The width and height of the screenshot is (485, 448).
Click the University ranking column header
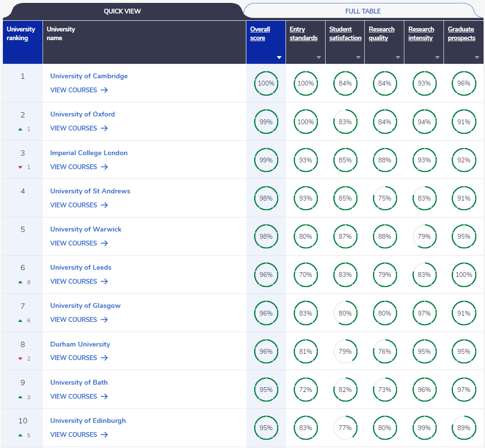tap(23, 43)
